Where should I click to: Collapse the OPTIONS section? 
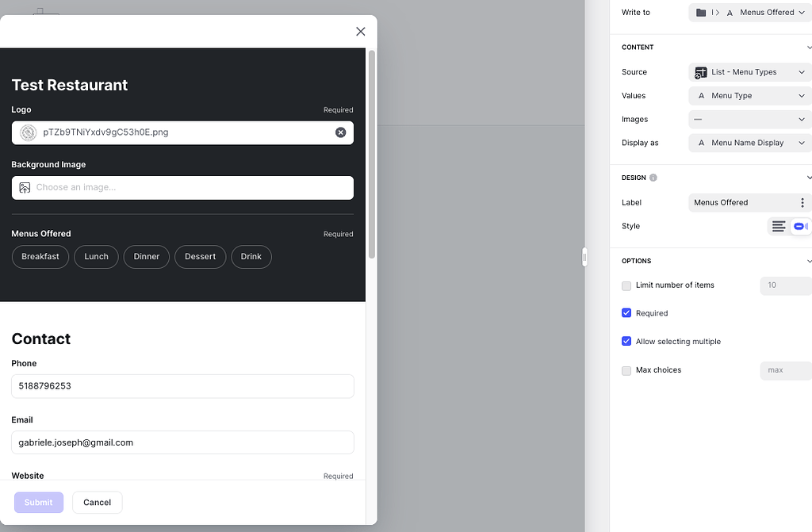pyautogui.click(x=809, y=261)
